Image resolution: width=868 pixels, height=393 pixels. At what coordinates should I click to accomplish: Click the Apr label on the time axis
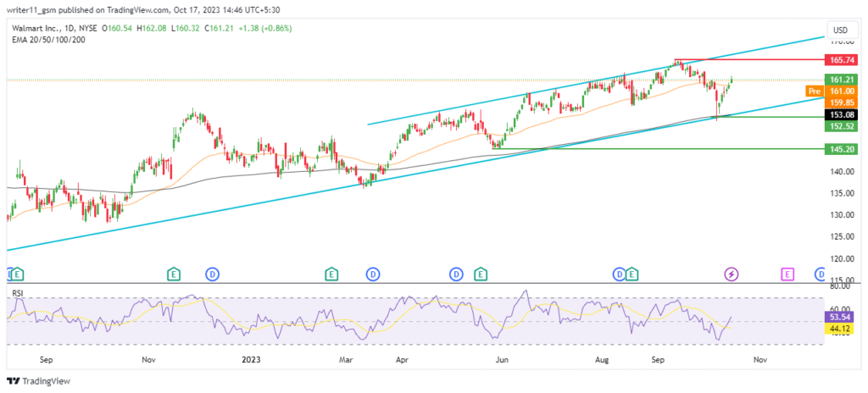(403, 360)
